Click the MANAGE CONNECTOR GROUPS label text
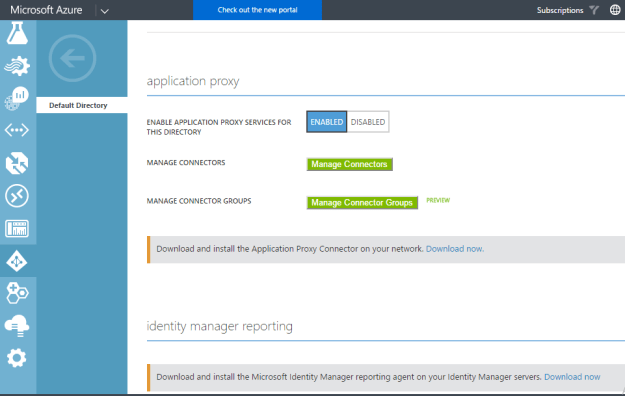Viewport: 625px width, 396px height. [x=199, y=201]
